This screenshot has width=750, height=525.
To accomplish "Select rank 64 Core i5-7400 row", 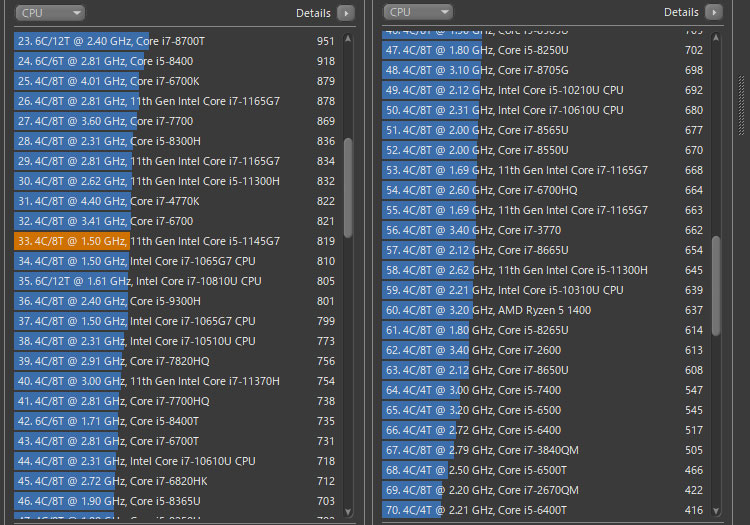I will coord(543,390).
